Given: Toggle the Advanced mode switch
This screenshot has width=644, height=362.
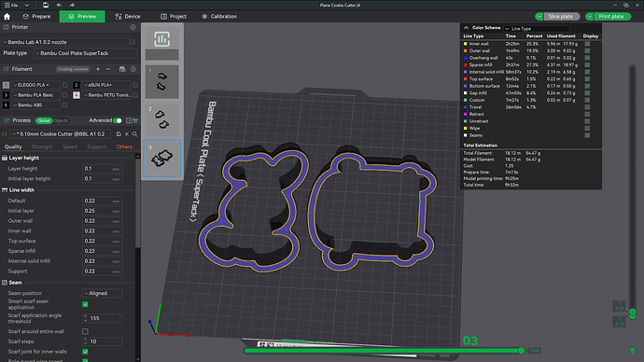Looking at the screenshot, I should 118,120.
